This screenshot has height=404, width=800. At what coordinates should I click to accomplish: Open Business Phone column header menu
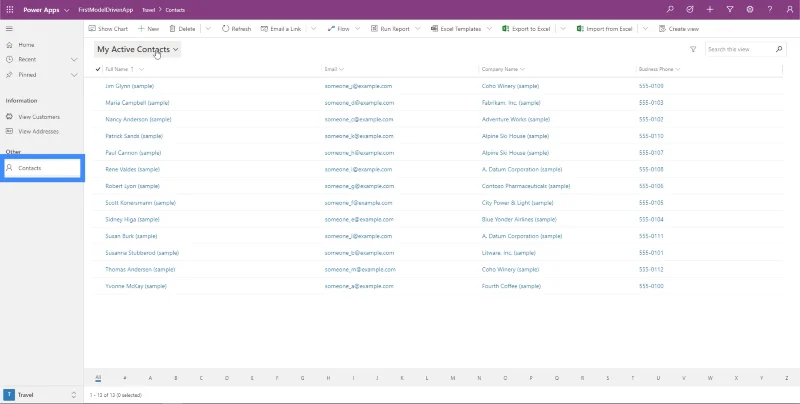[660, 69]
